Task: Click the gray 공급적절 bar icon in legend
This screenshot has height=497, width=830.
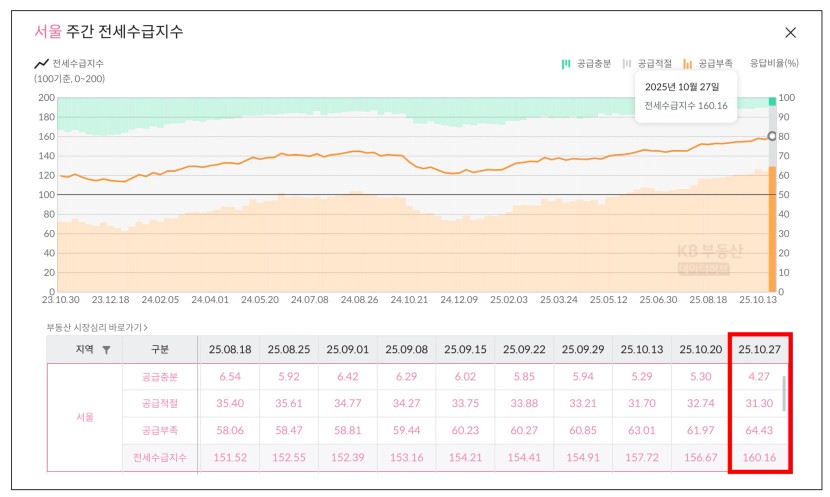Action: [x=627, y=63]
